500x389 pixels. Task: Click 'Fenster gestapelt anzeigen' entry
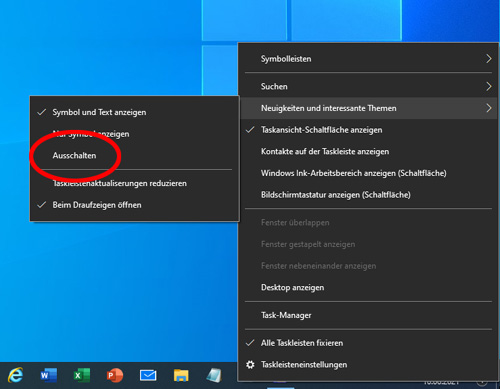(368, 244)
